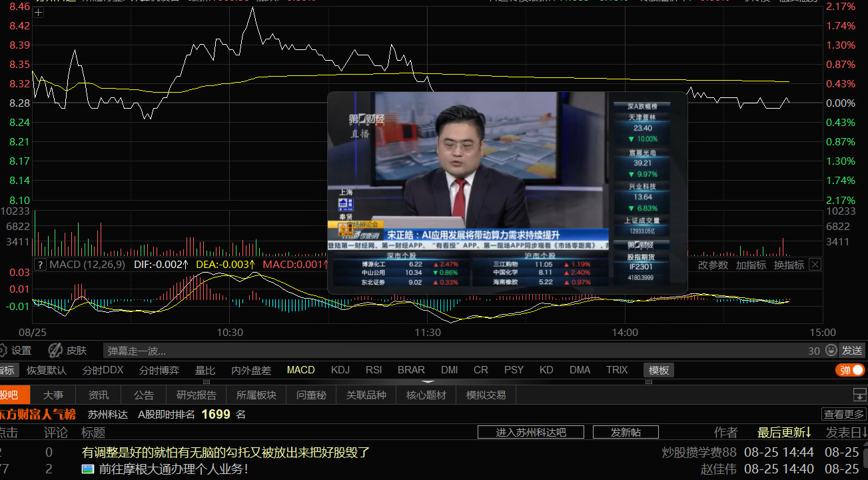Select the 内外盘差 indicator
The height and width of the screenshot is (480, 868).
pos(251,370)
